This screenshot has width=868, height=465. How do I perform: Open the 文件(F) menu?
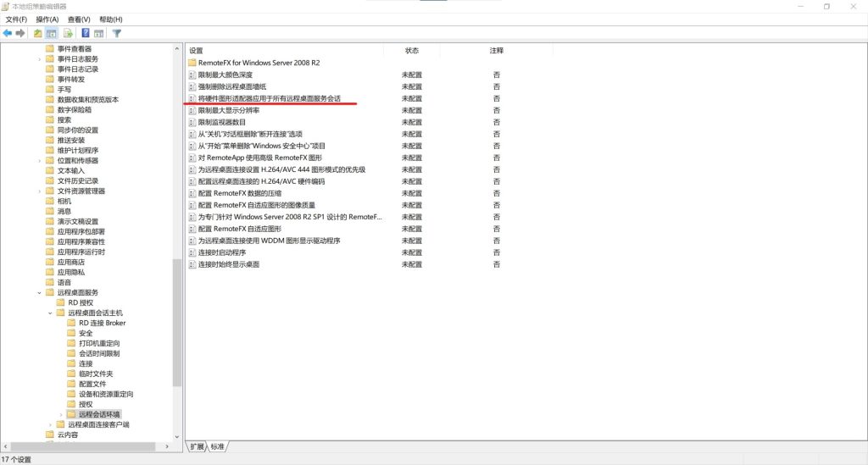click(16, 19)
